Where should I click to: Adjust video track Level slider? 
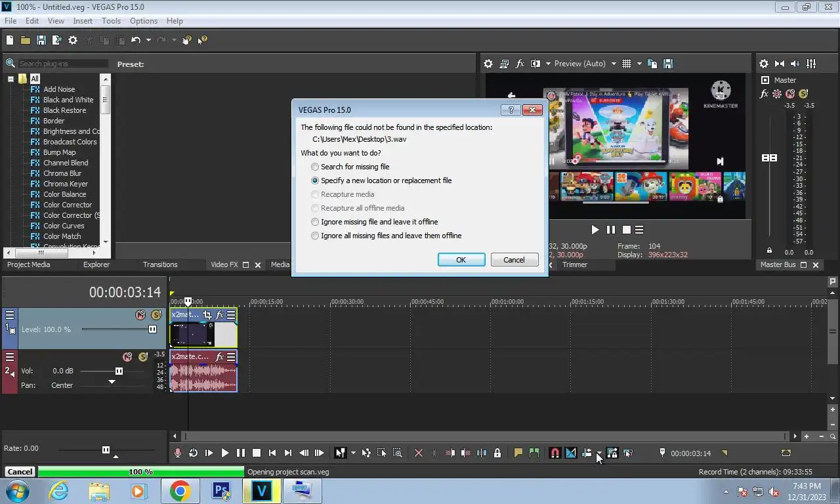click(x=152, y=329)
